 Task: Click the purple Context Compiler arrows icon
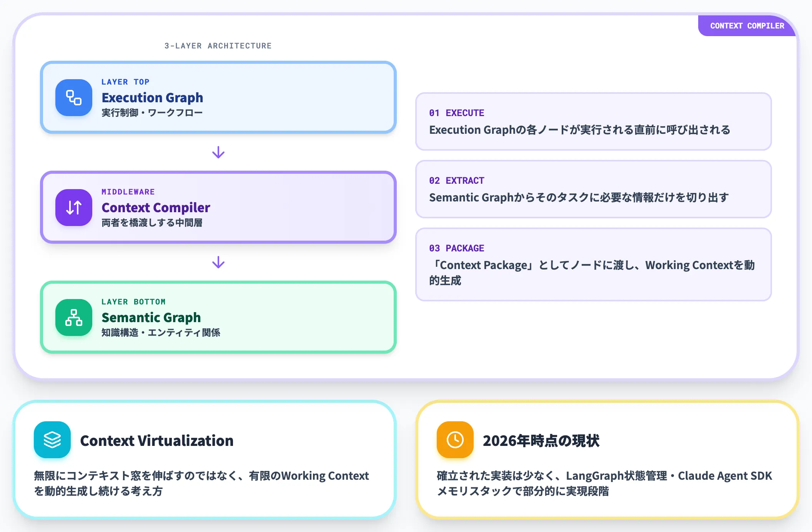[x=74, y=208]
